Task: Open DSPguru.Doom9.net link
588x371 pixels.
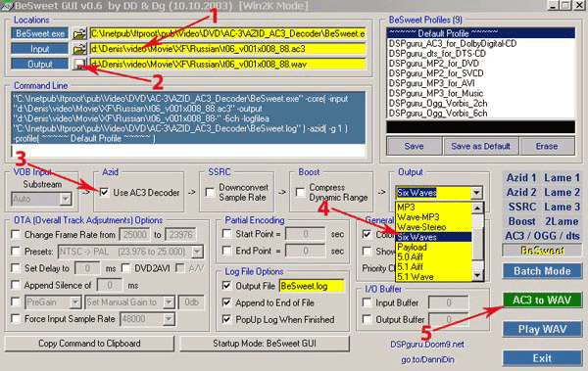Action: tap(427, 344)
